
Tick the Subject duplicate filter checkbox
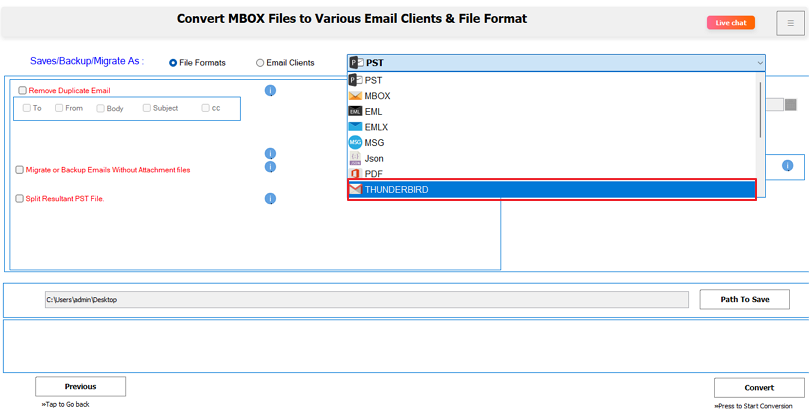[x=147, y=108]
